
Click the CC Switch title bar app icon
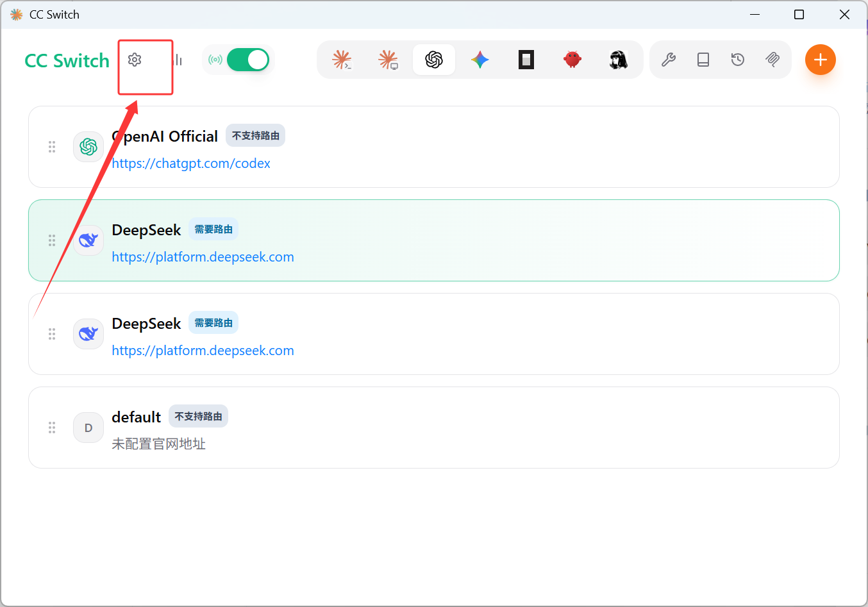click(17, 14)
